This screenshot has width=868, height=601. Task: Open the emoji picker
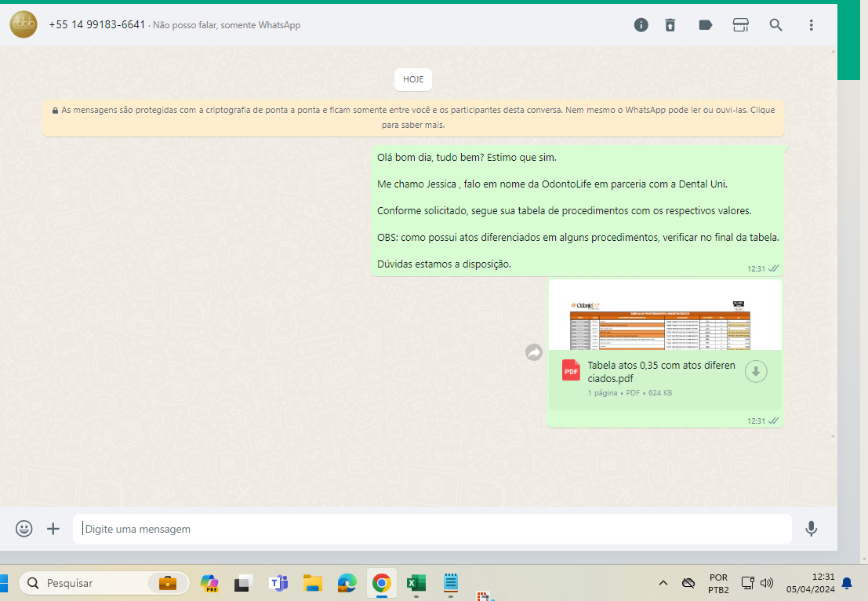click(24, 529)
